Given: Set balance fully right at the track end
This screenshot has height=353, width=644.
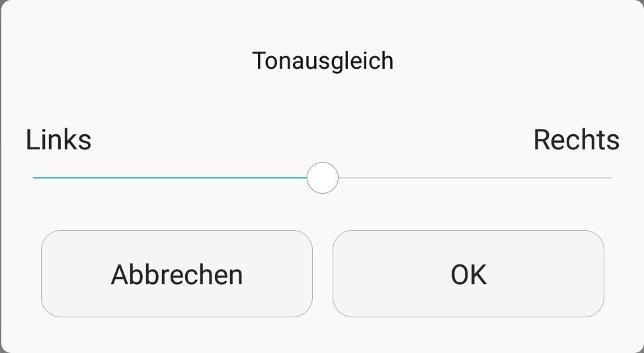Looking at the screenshot, I should click(611, 178).
